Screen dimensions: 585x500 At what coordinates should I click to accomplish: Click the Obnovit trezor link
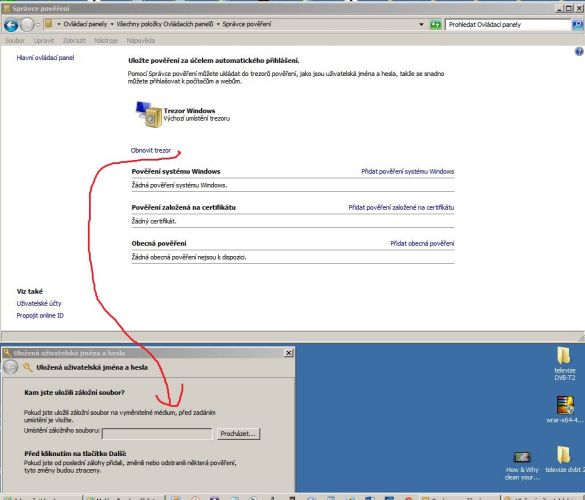(150, 150)
